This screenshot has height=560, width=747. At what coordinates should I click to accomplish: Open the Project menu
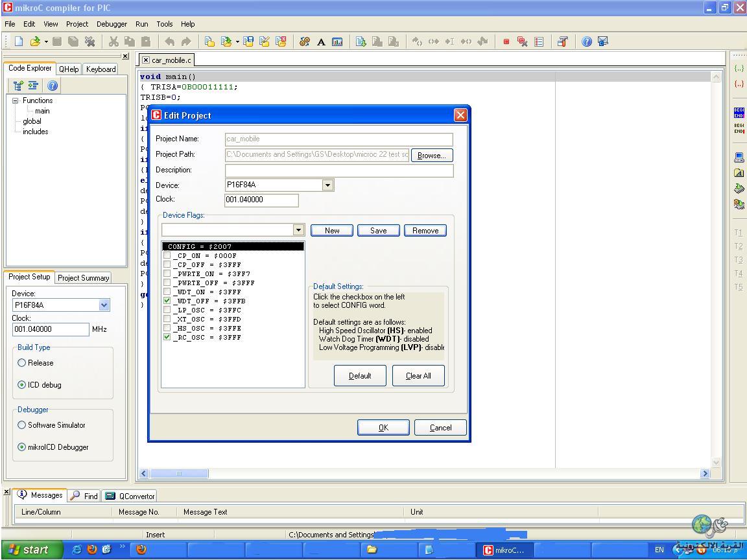click(77, 24)
